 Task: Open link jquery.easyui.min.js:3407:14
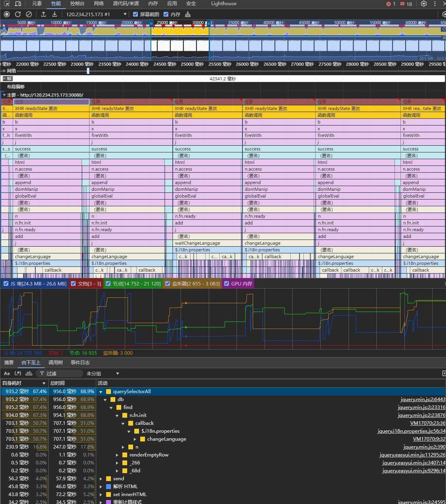click(x=414, y=463)
